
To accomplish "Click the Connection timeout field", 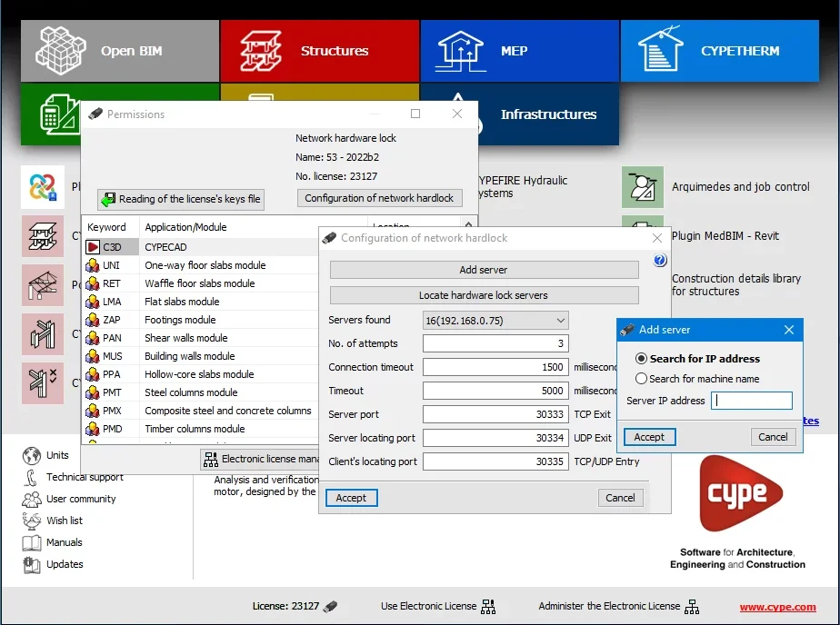I will point(495,367).
